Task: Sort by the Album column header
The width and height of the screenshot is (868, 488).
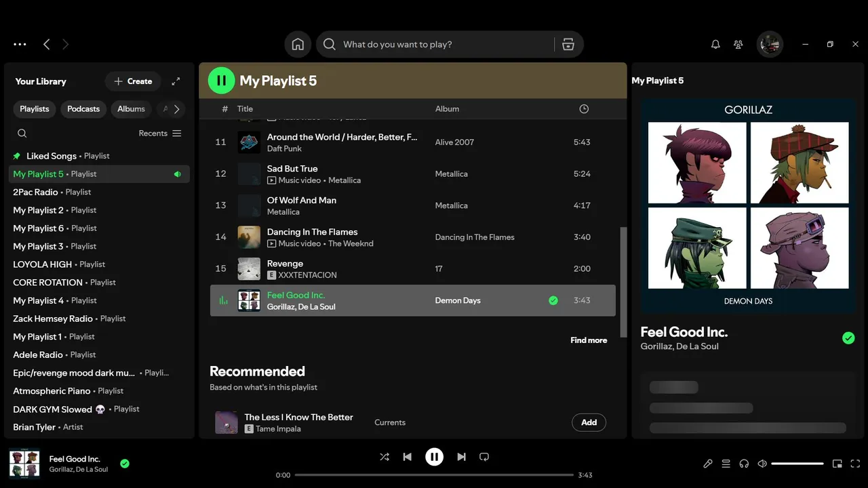Action: tap(447, 108)
